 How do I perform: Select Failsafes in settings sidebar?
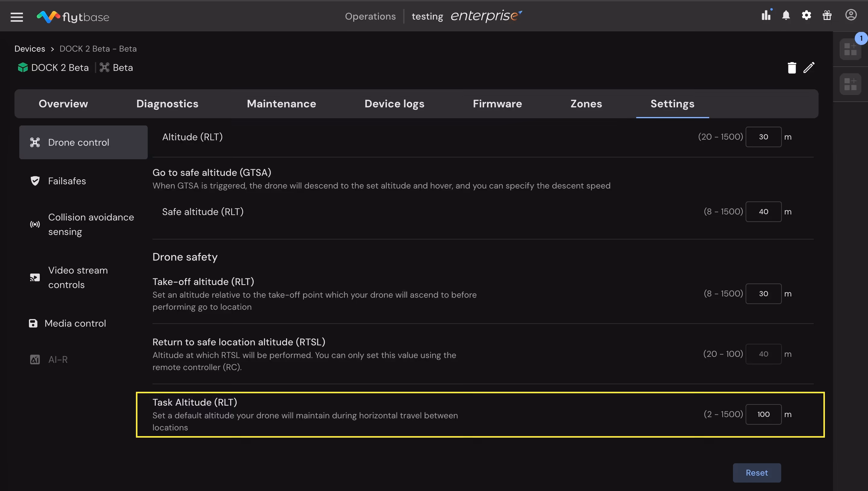click(67, 181)
